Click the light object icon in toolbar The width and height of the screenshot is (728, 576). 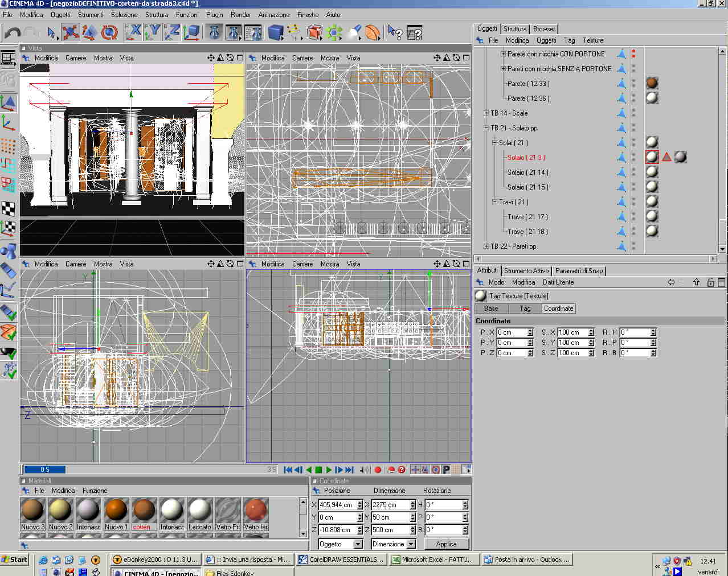[x=354, y=32]
